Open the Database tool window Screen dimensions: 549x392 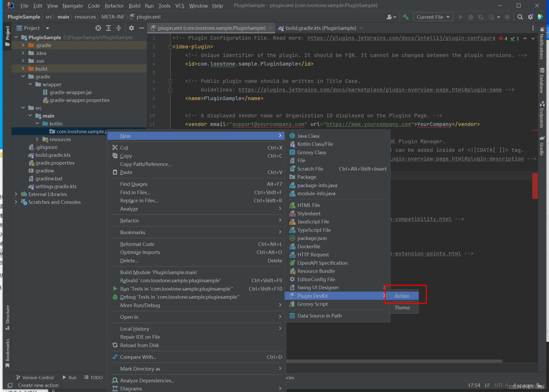542,80
